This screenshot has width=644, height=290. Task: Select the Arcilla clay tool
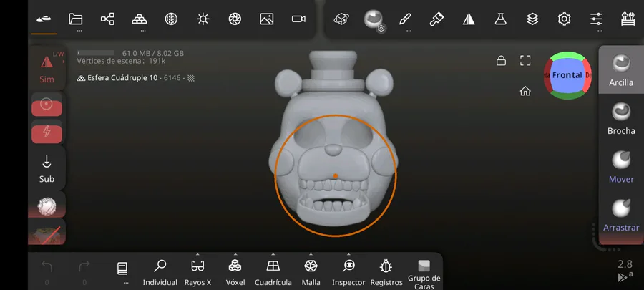point(621,70)
